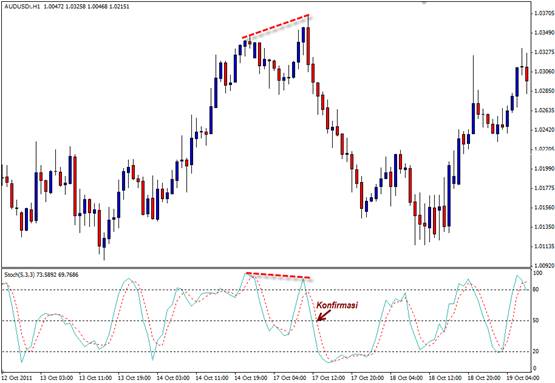Image resolution: width=555 pixels, height=383 pixels.
Task: Click the red arrow under Konfirmasi
Action: tap(323, 315)
